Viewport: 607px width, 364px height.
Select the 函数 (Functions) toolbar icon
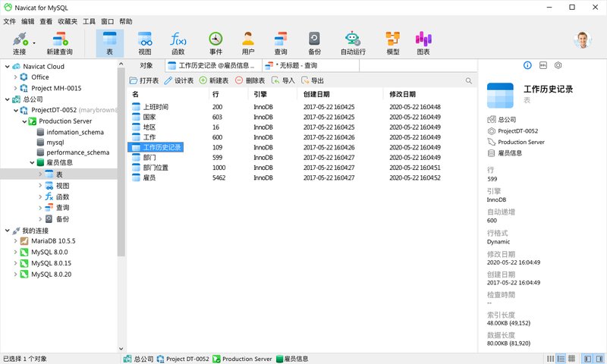click(178, 42)
